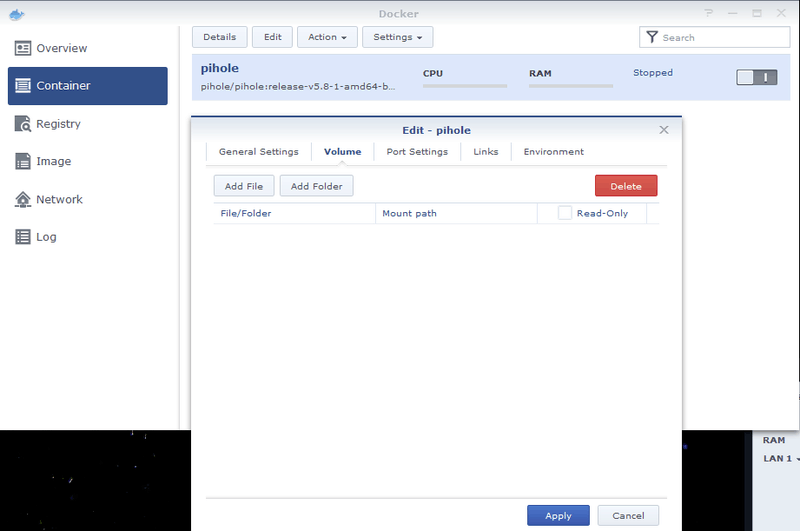The width and height of the screenshot is (800, 531).
Task: Open the Network sidebar icon
Action: pos(22,199)
